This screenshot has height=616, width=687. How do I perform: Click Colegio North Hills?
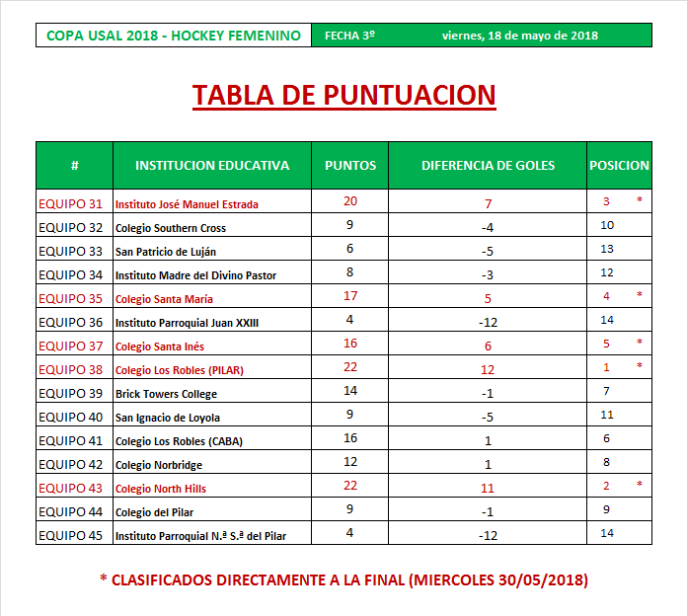(x=160, y=489)
